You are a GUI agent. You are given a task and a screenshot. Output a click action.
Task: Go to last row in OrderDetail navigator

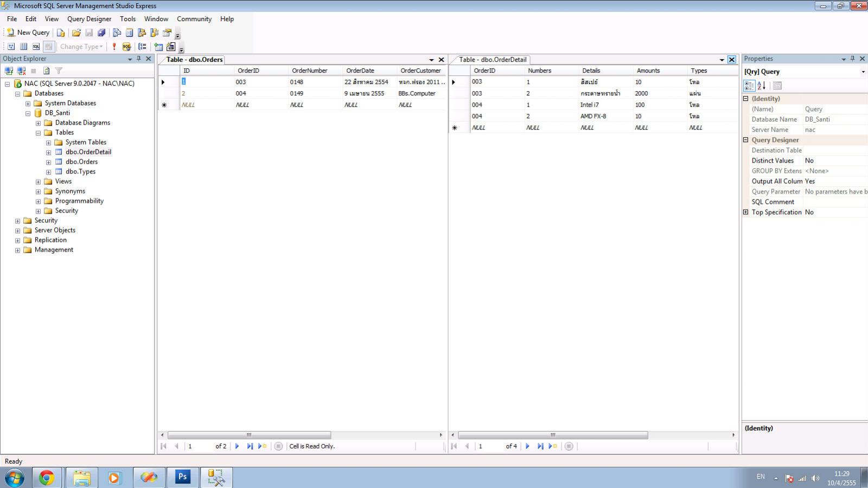(x=540, y=446)
